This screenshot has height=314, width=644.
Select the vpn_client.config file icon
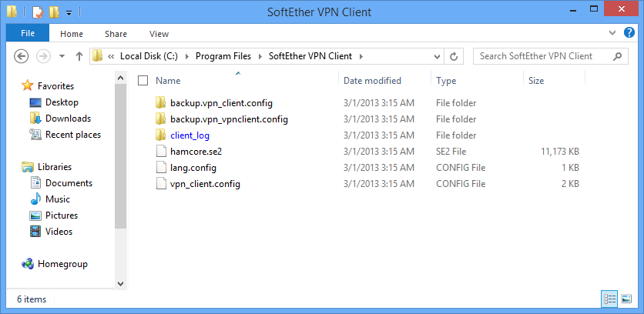pos(162,184)
